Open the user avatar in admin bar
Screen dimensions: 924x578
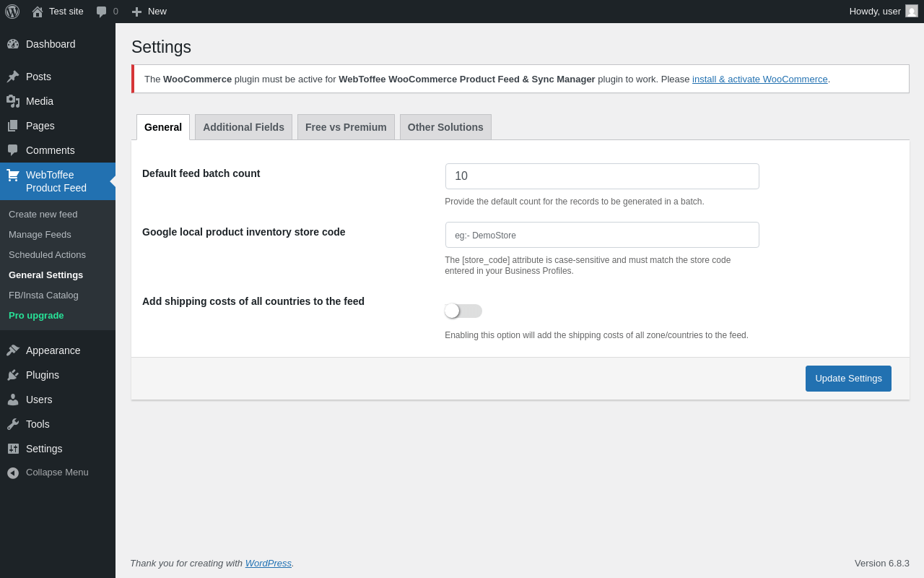tap(912, 12)
